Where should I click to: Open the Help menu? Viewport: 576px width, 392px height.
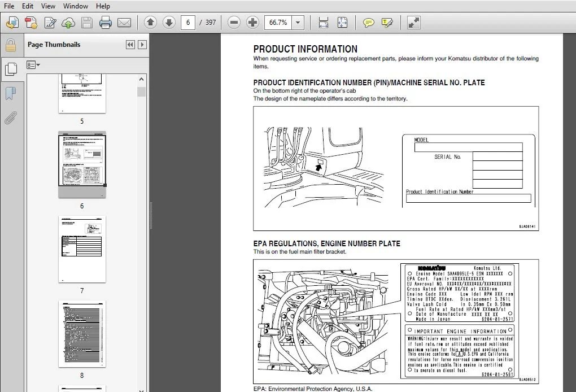point(103,6)
